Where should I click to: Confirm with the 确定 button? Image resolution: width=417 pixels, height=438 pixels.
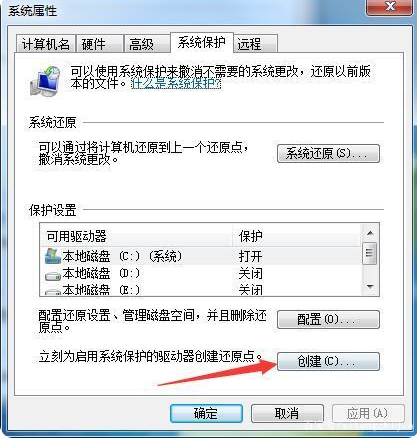click(x=206, y=414)
